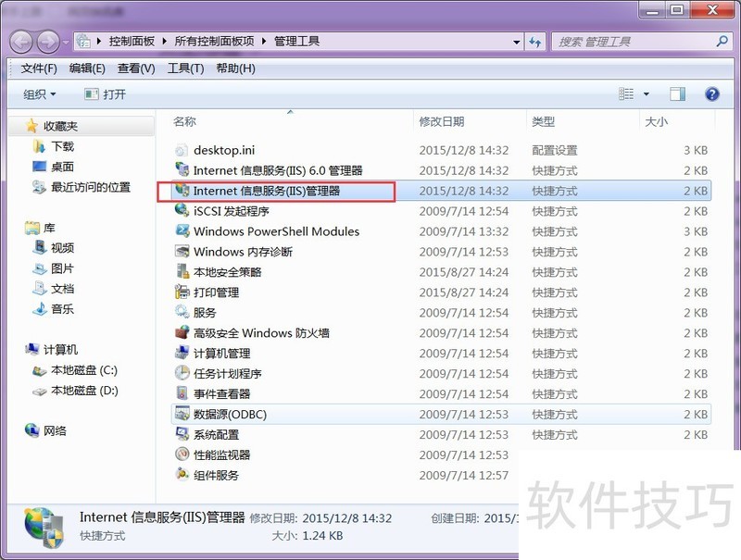Click the 管理工具 breadcrumb
Image resolution: width=741 pixels, height=560 pixels.
(296, 42)
